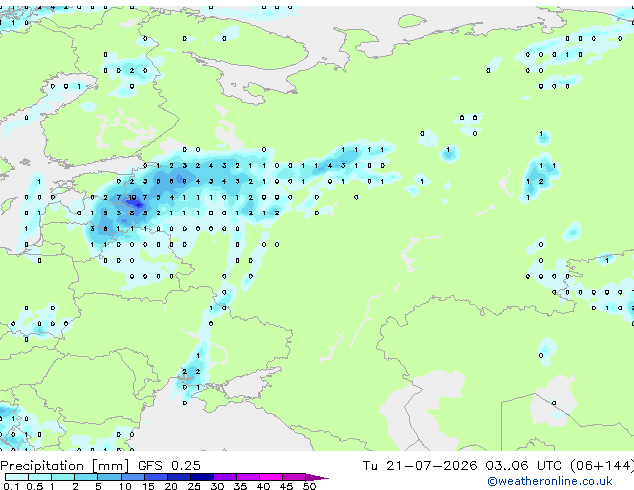The width and height of the screenshot is (634, 490).
Task: Click the legend label '25'
Action: point(194,486)
